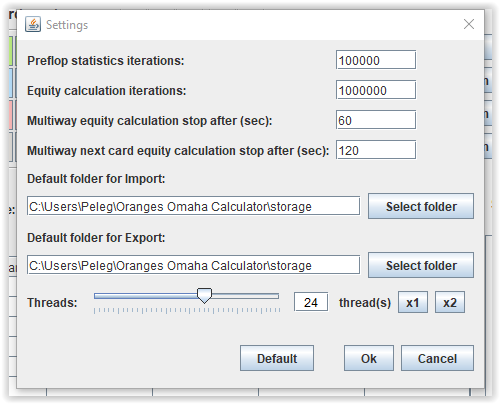This screenshot has height=404, width=500.
Task: Dismiss changes with the Cancel button
Action: 437,358
